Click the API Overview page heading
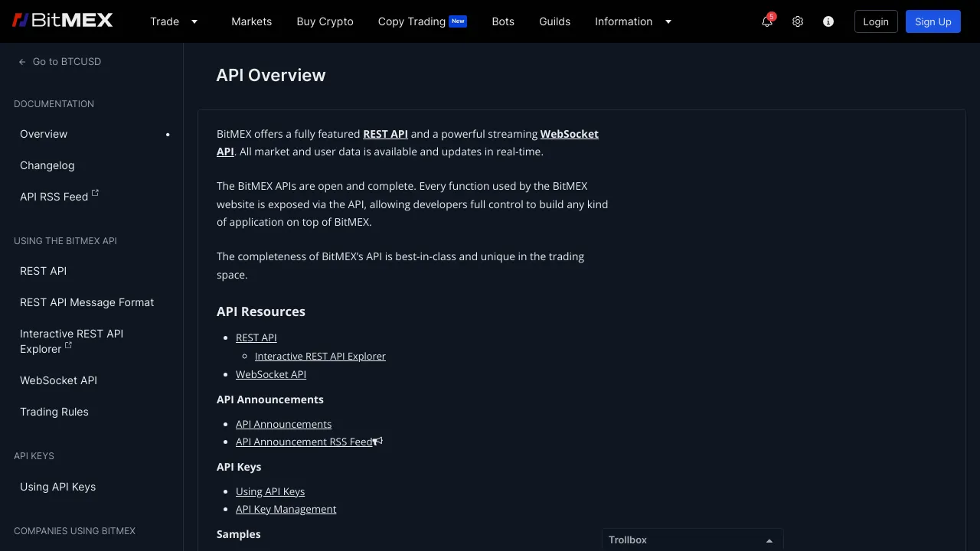This screenshot has width=980, height=551. pyautogui.click(x=271, y=75)
